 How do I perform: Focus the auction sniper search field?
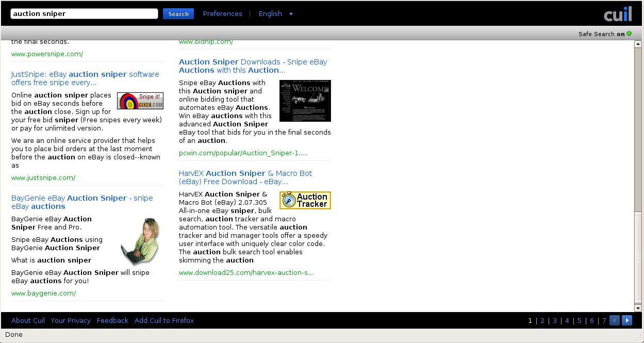[84, 14]
